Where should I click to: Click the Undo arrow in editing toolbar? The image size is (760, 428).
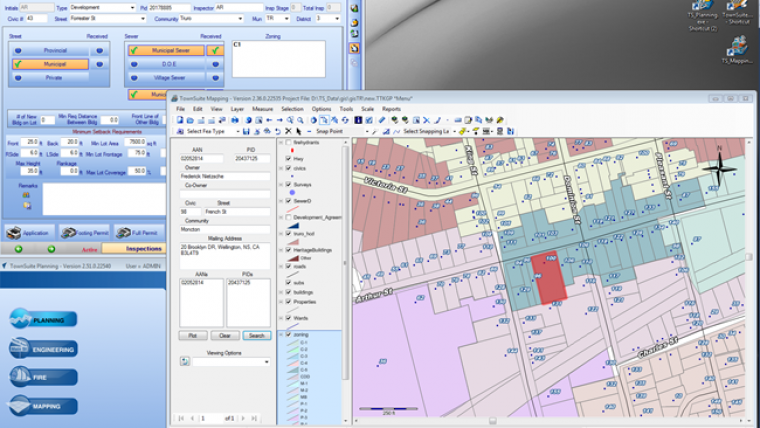point(278,131)
